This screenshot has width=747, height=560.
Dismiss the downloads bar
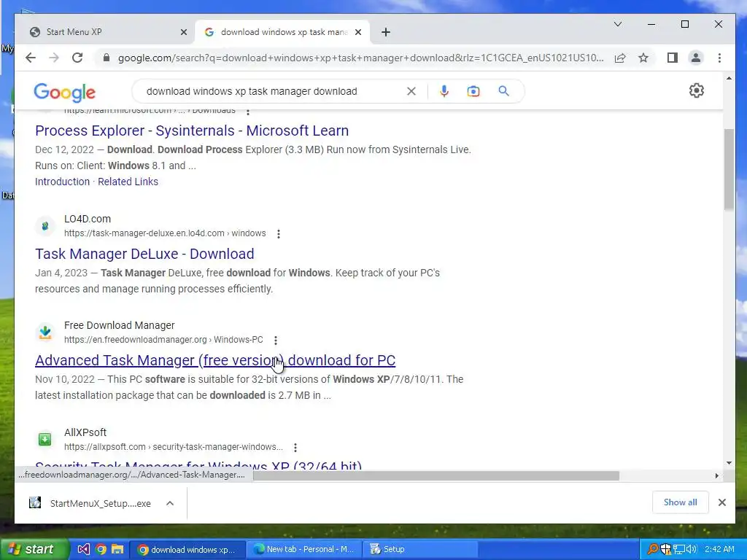[x=721, y=502]
